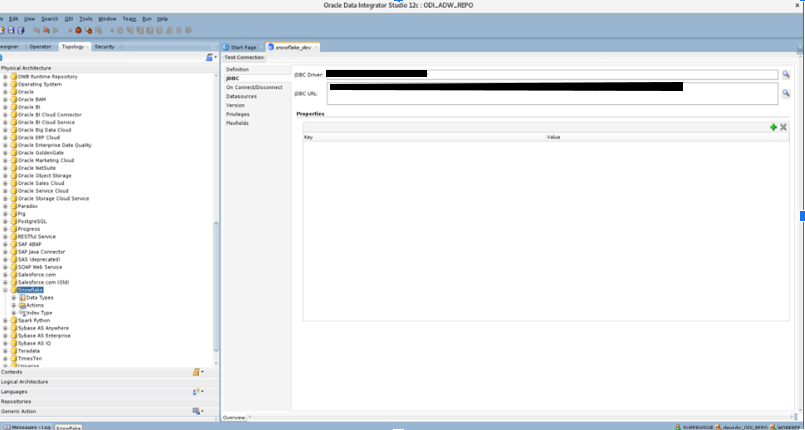
Task: Delete property using the gray X icon
Action: click(x=783, y=127)
